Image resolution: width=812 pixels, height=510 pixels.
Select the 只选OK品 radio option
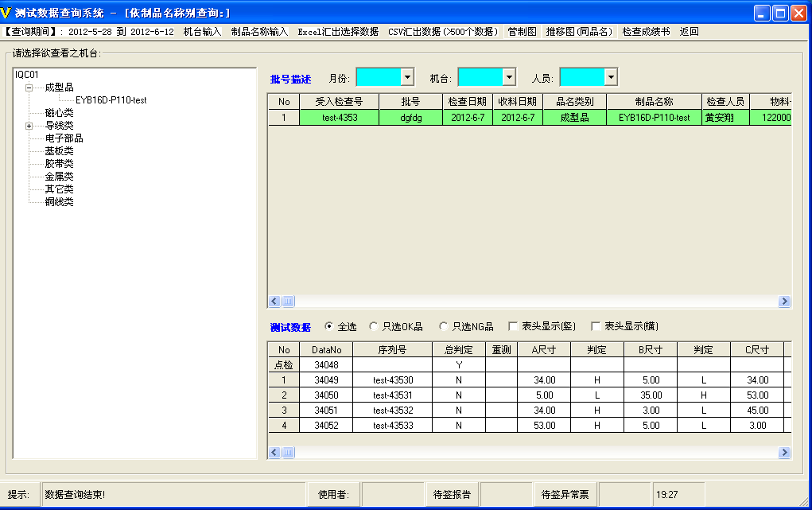tap(375, 327)
